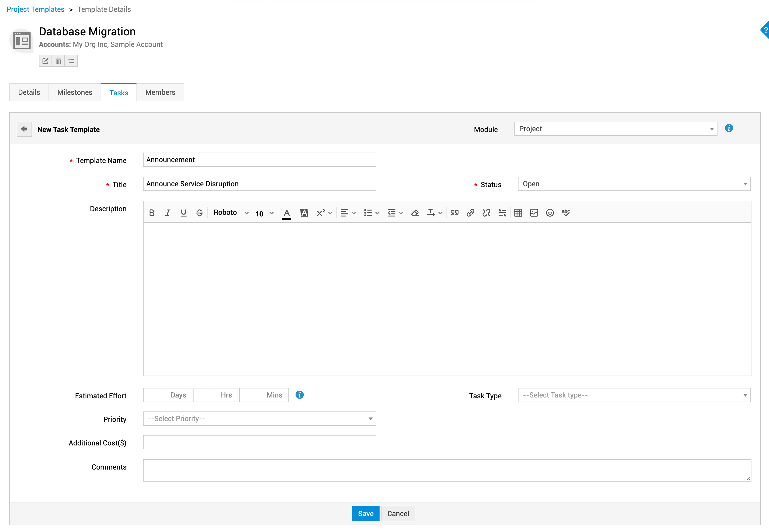Click the insert hyperlink icon
Screen dimensions: 769x532
coord(470,213)
